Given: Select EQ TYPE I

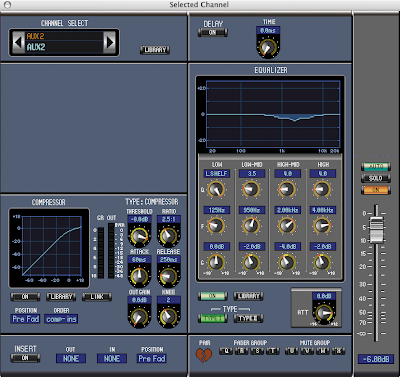Looking at the screenshot, I should click(x=212, y=318).
